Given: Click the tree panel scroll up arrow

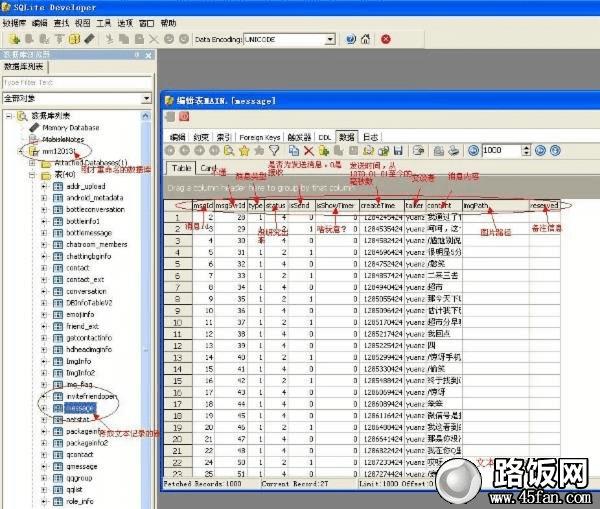Looking at the screenshot, I should [145, 116].
